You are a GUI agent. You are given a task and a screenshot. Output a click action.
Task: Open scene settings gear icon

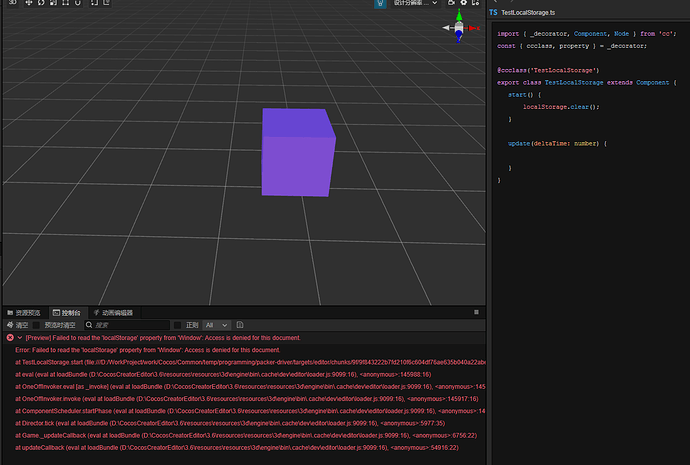tap(464, 3)
